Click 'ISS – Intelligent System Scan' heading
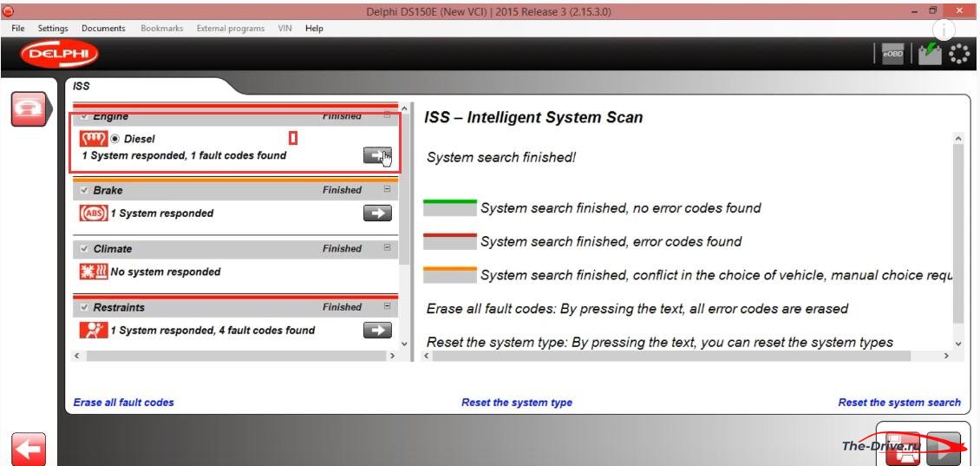Viewport: 980px width, 466px height. [533, 118]
